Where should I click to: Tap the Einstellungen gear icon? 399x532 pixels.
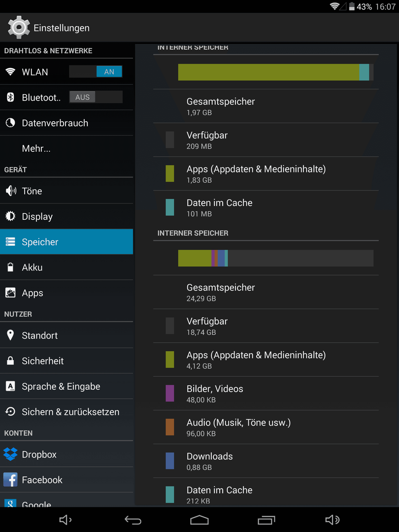[x=19, y=27]
